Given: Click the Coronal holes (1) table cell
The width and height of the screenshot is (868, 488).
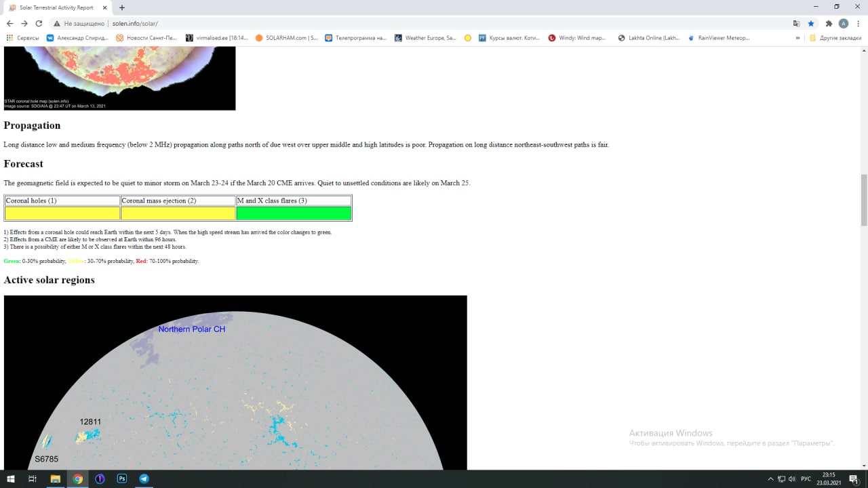Looking at the screenshot, I should [x=62, y=201].
